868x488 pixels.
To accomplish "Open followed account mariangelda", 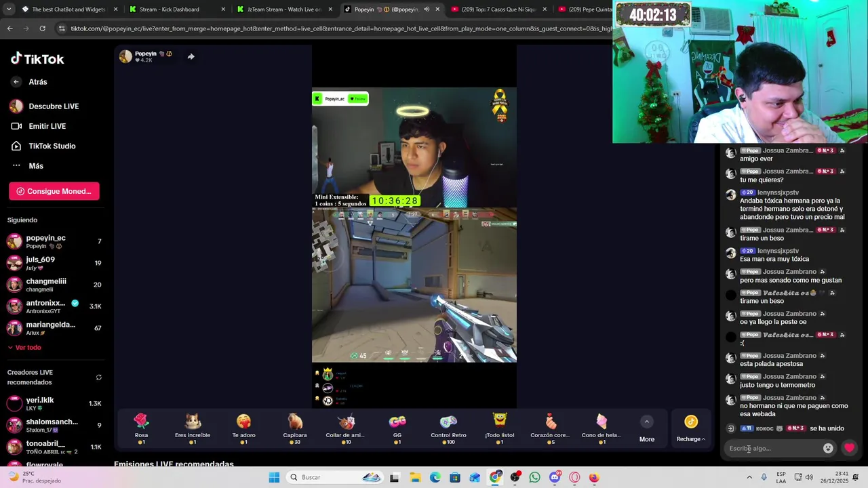I will point(54,328).
